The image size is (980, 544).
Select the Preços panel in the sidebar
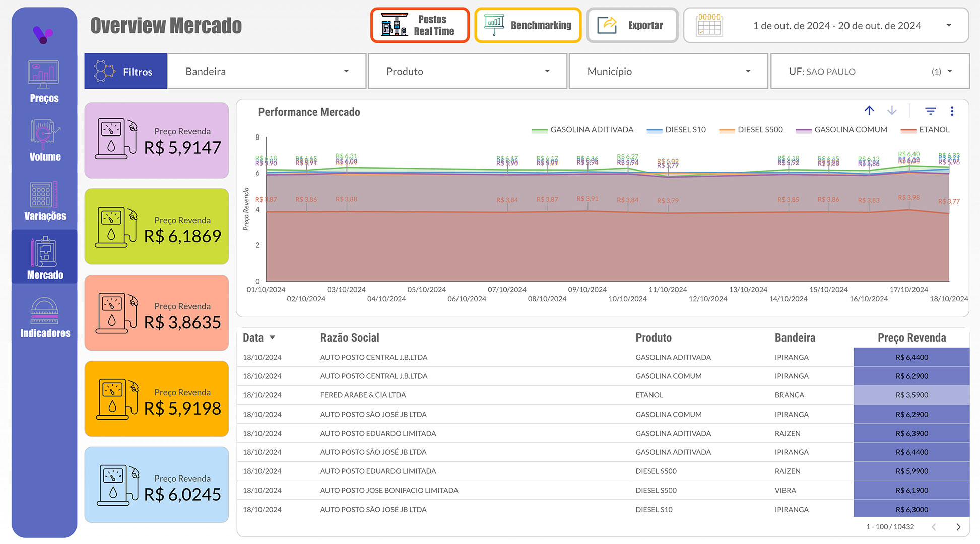pyautogui.click(x=44, y=83)
